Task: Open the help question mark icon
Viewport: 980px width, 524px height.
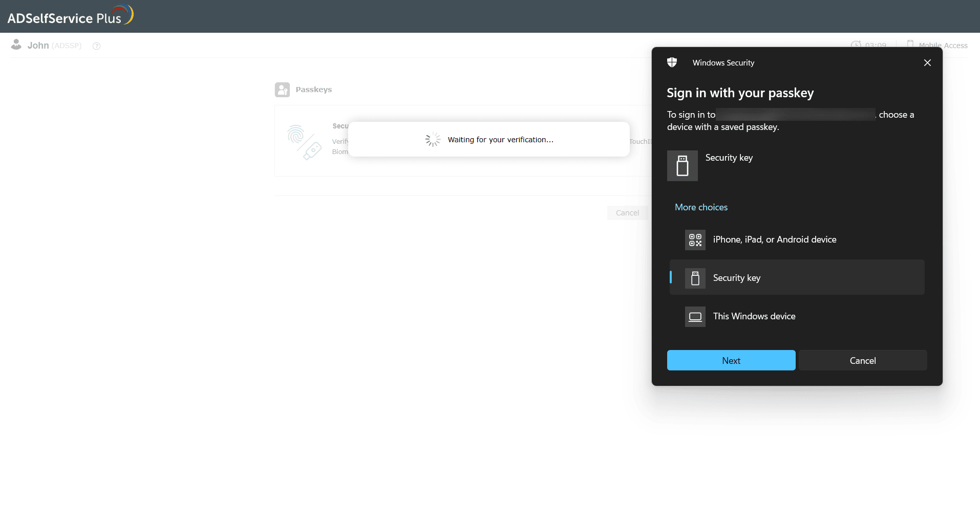Action: 96,46
